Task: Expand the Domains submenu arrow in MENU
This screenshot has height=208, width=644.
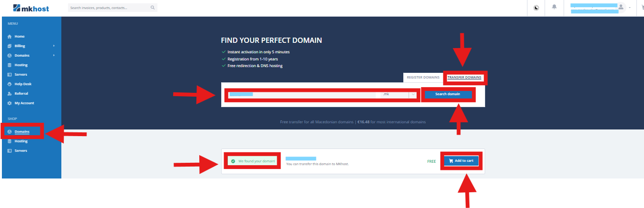Action: [x=54, y=56]
